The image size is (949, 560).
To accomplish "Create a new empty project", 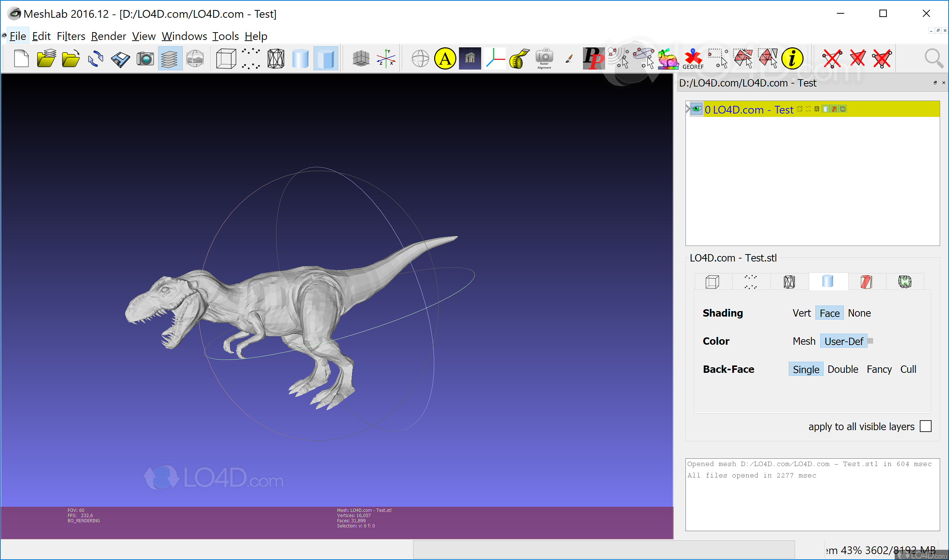I will [21, 58].
